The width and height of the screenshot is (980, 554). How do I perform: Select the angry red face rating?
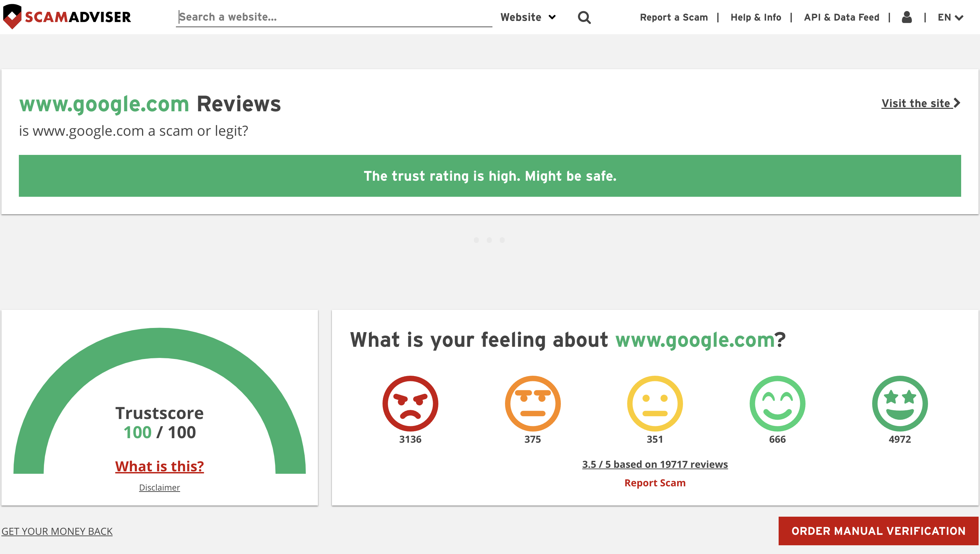410,403
